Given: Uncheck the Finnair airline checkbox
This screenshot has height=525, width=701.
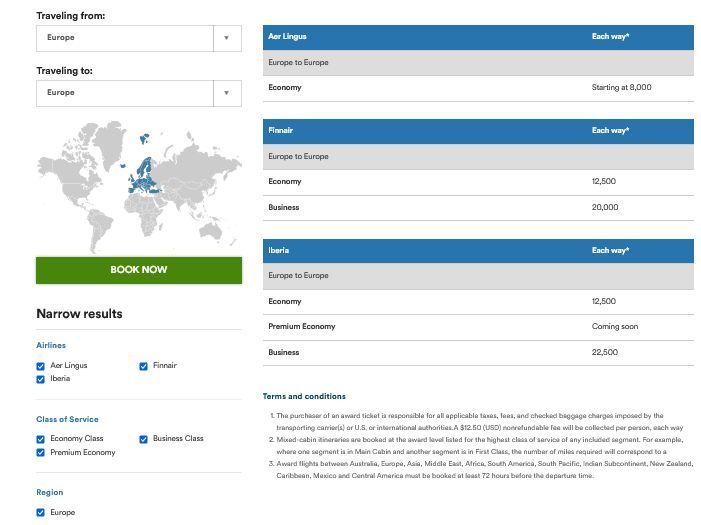Looking at the screenshot, I should [144, 366].
